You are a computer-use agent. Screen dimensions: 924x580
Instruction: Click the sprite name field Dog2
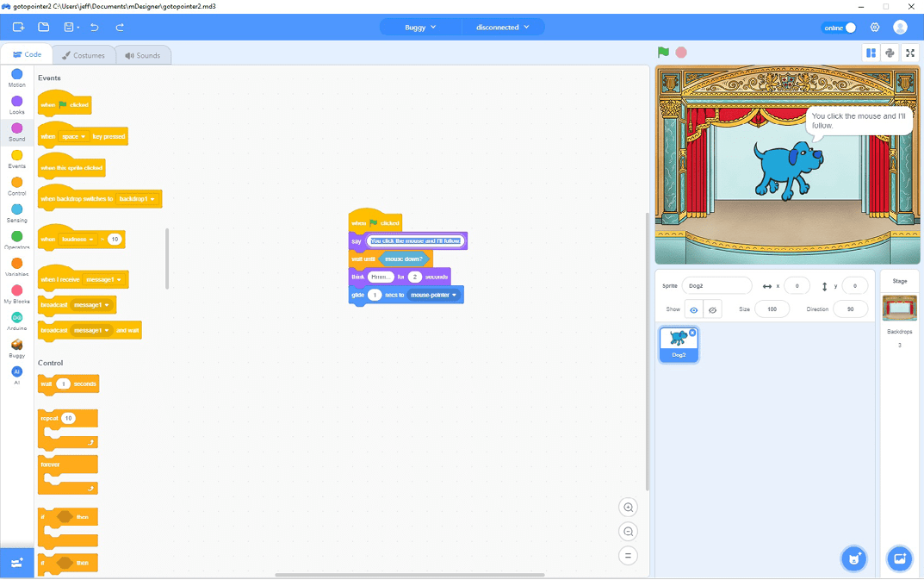click(x=716, y=285)
